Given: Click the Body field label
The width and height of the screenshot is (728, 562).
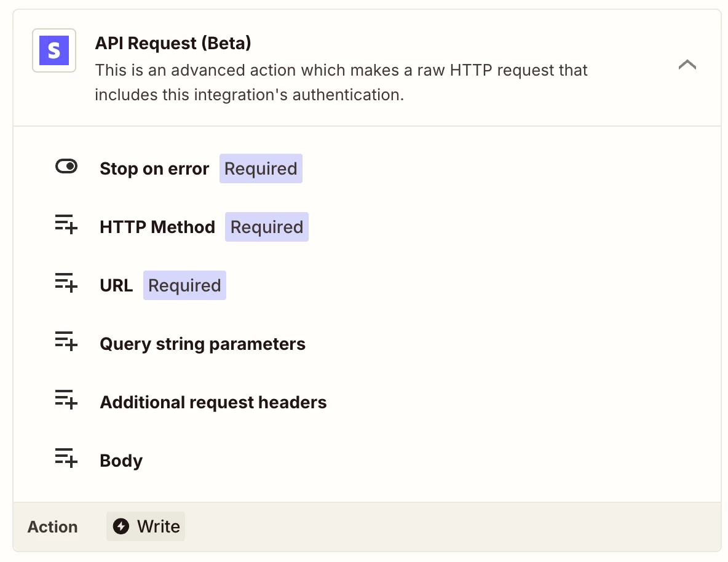Looking at the screenshot, I should (x=121, y=461).
